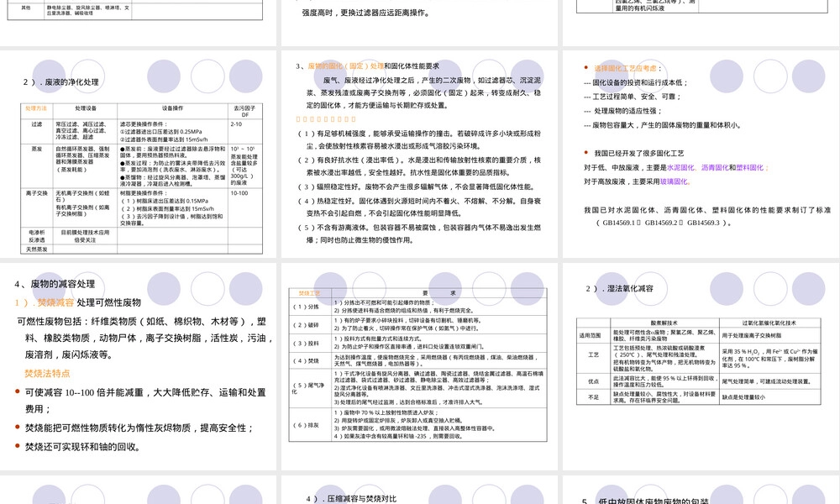The width and height of the screenshot is (840, 504).
Task: Click the orange 焚烧法特点 label
Action: pos(47,373)
